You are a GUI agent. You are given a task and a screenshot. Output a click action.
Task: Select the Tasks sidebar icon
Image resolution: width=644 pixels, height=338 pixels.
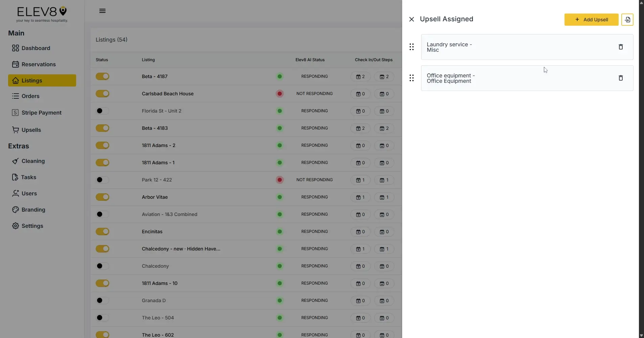[x=15, y=177]
